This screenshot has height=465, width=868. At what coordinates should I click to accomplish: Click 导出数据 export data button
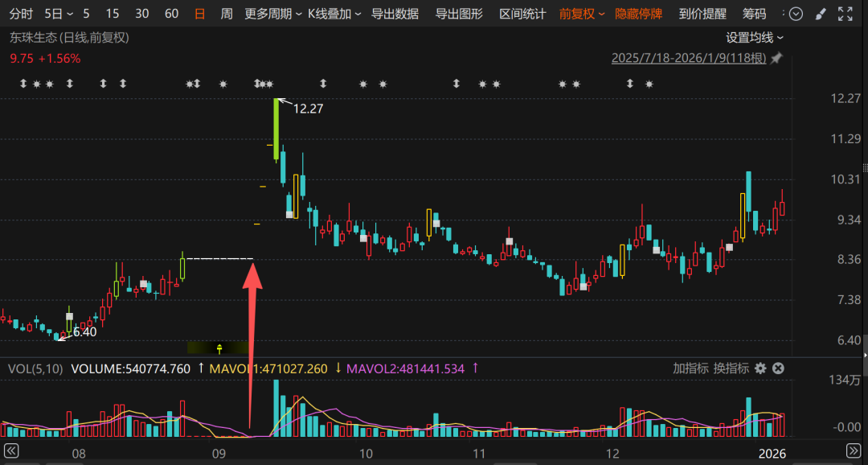coord(395,14)
